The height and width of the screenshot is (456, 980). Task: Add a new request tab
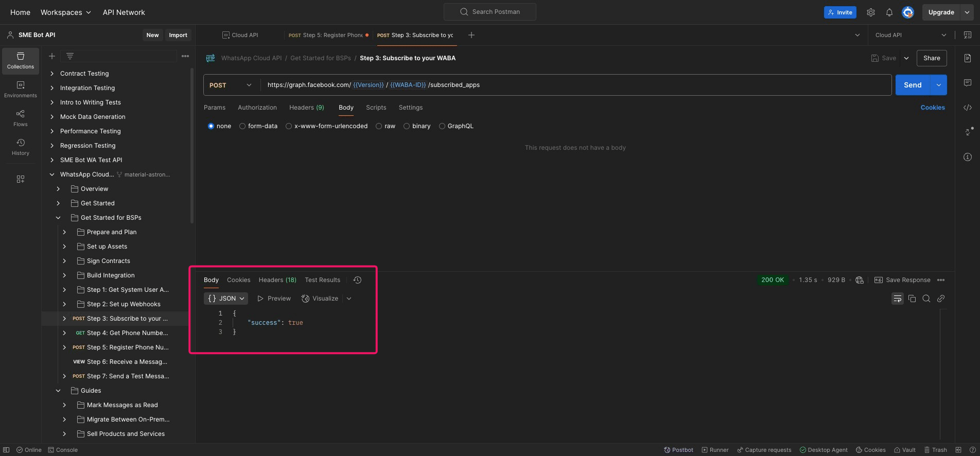point(471,35)
